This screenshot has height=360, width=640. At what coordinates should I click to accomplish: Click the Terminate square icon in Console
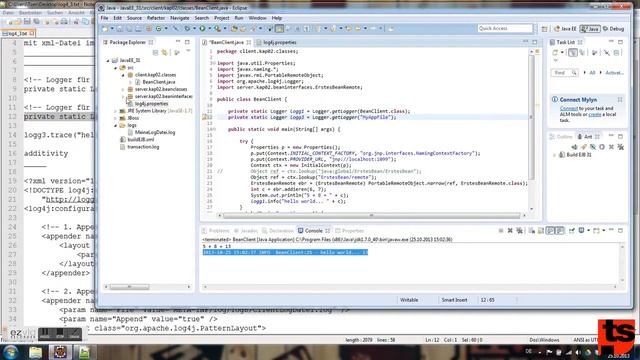tap(501, 231)
